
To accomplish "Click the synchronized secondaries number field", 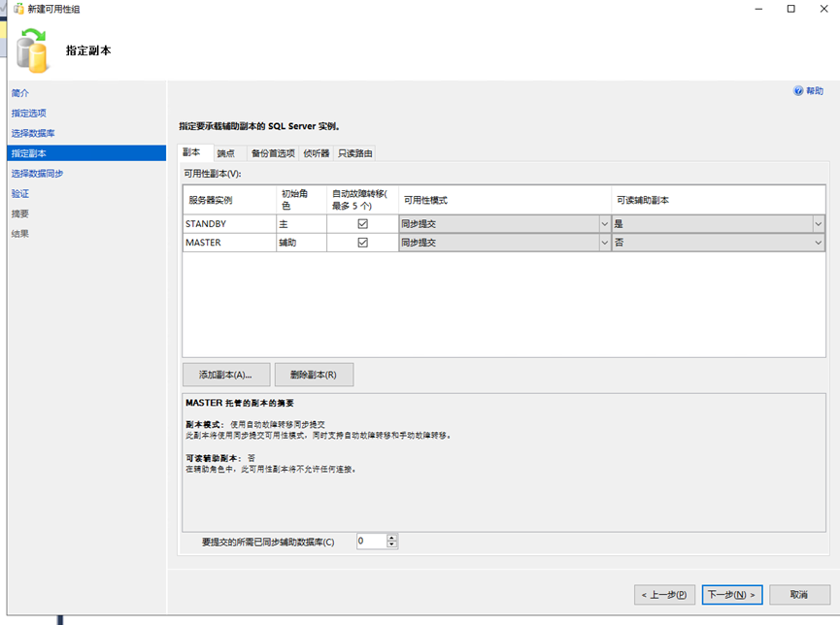I will tap(370, 542).
